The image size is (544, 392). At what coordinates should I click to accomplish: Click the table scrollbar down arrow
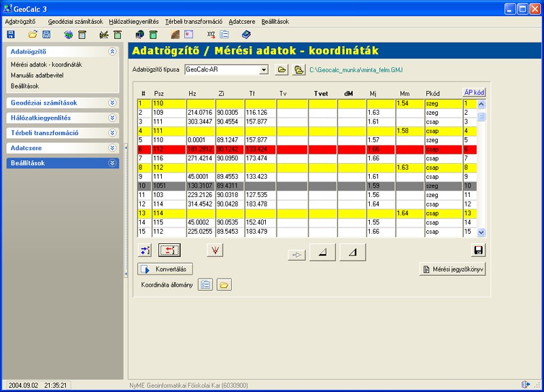(481, 232)
